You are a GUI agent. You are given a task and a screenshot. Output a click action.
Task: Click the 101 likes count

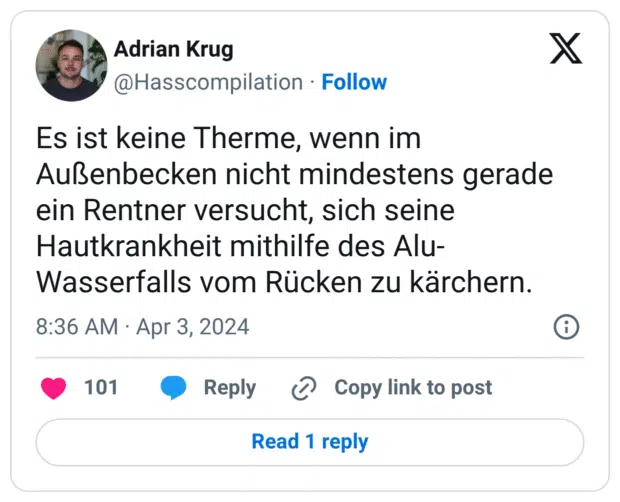click(100, 388)
